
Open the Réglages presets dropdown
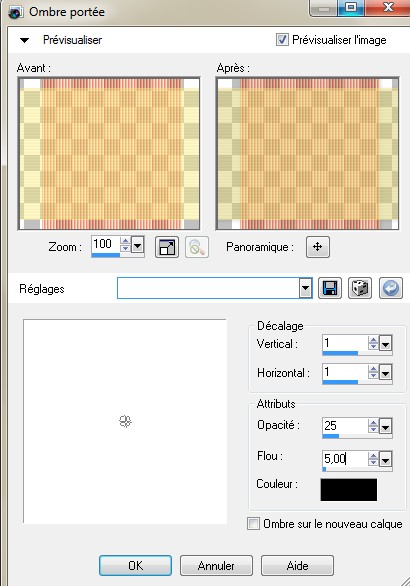click(x=305, y=288)
